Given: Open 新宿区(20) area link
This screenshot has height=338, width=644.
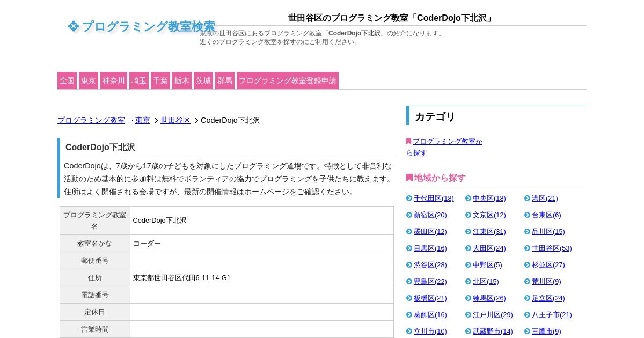Looking at the screenshot, I should coord(430,215).
